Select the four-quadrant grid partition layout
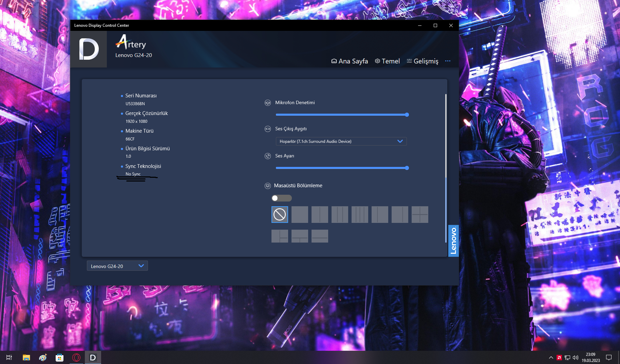Viewport: 620px width, 364px height. [420, 214]
